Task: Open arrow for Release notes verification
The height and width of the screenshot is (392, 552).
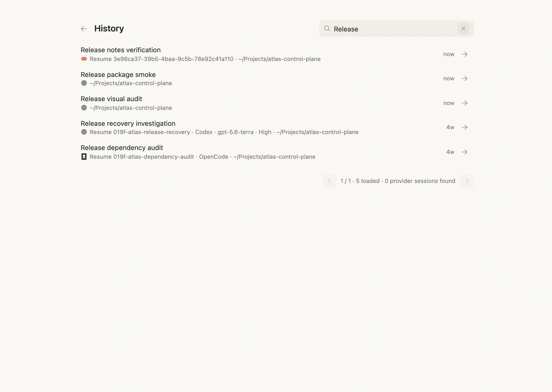Action: 465,54
